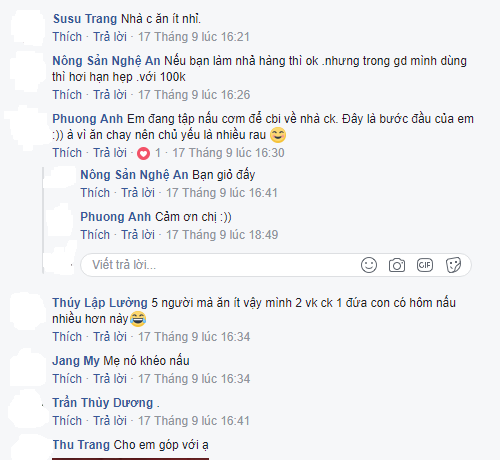
Task: Attach a photo using the camera icon
Action: (397, 265)
